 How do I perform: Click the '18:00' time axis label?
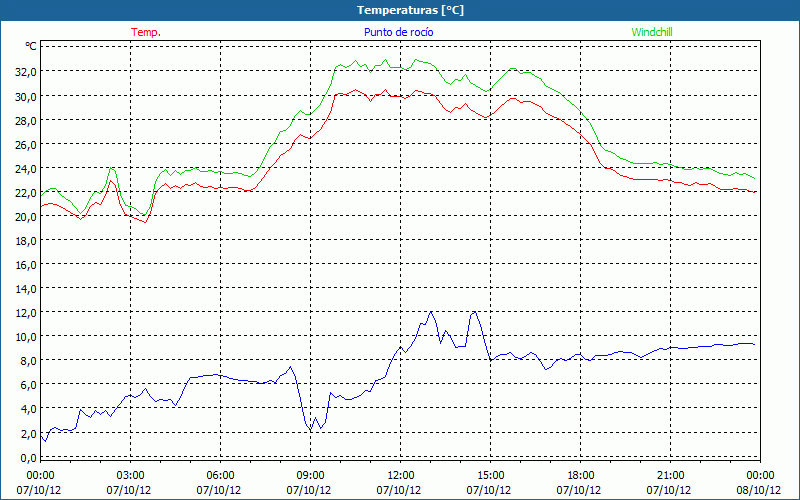point(581,476)
